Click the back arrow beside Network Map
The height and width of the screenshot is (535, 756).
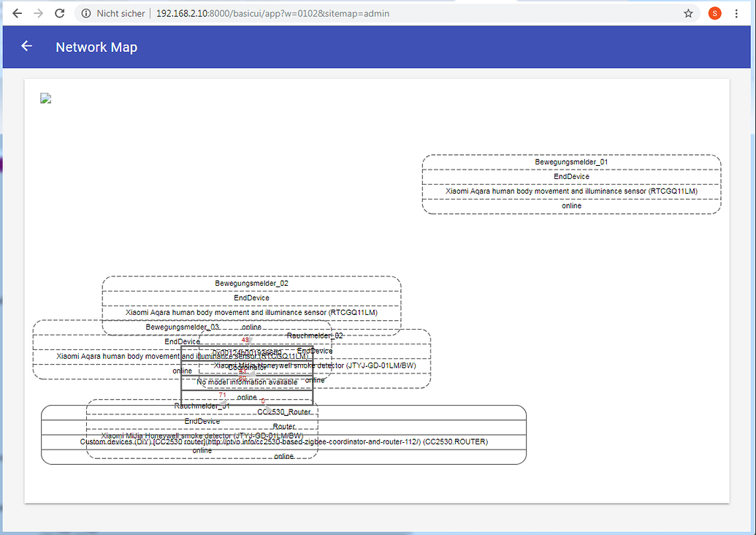coord(27,46)
